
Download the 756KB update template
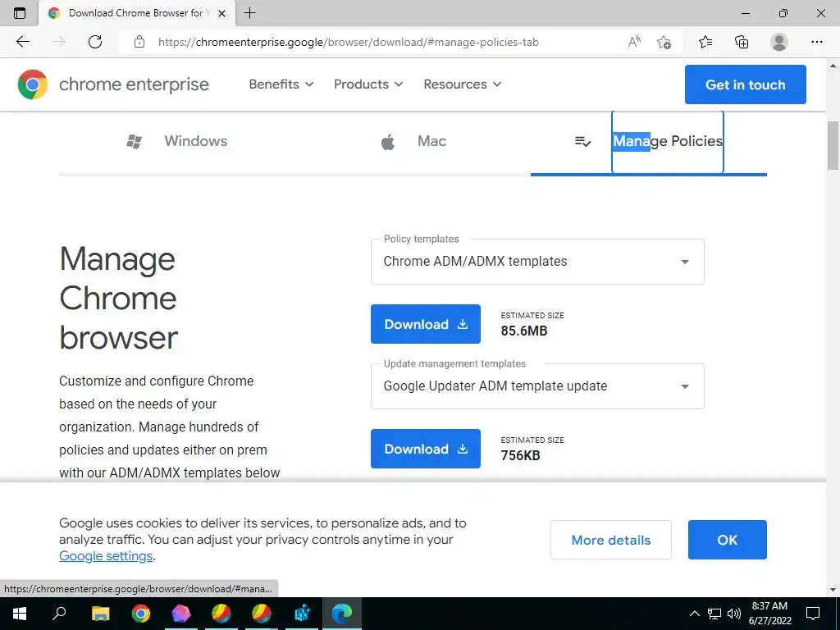426,449
